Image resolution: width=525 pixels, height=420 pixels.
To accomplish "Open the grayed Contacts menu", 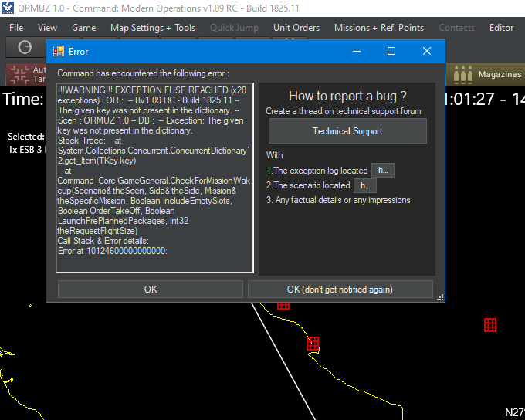I will point(457,28).
